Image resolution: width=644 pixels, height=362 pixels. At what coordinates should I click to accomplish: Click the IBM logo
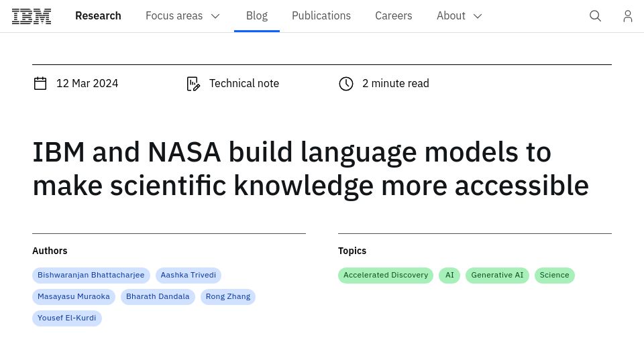[32, 16]
